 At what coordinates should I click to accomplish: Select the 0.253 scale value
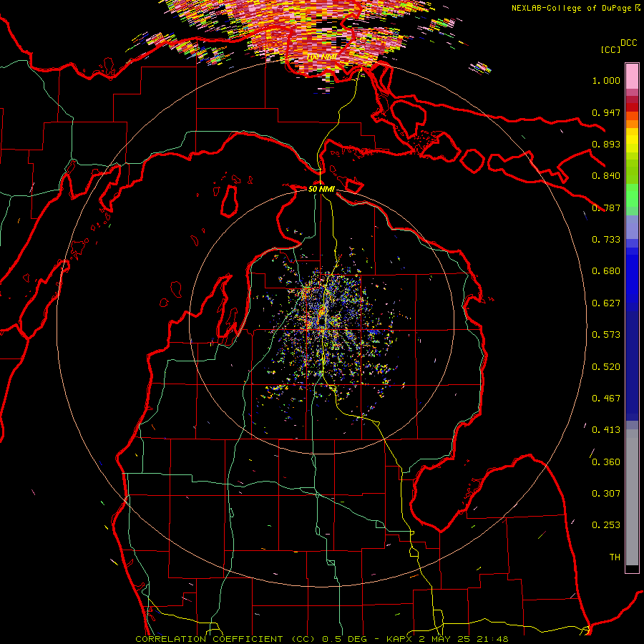(x=606, y=525)
